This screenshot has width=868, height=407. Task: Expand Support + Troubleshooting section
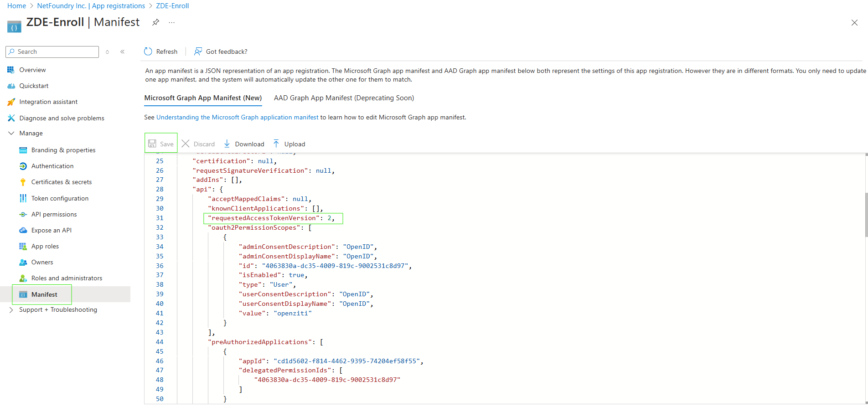pyautogui.click(x=11, y=310)
